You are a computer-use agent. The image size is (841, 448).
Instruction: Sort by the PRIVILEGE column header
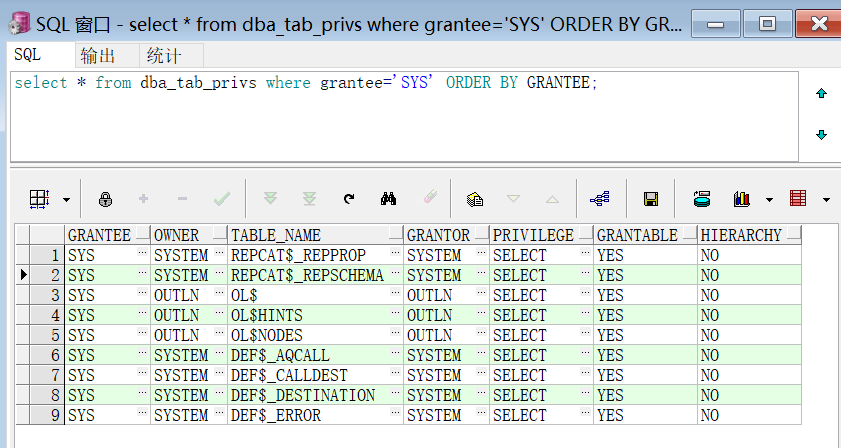pyautogui.click(x=541, y=235)
